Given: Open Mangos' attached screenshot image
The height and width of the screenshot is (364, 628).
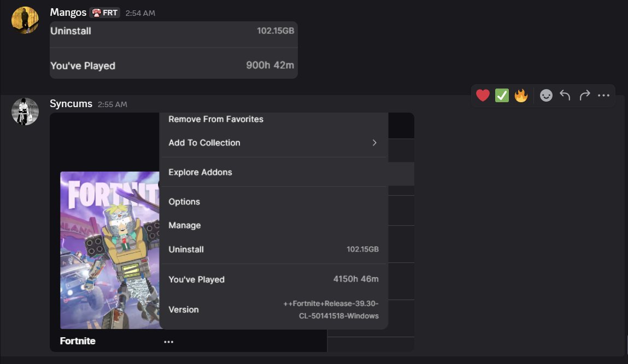Looking at the screenshot, I should coord(174,50).
